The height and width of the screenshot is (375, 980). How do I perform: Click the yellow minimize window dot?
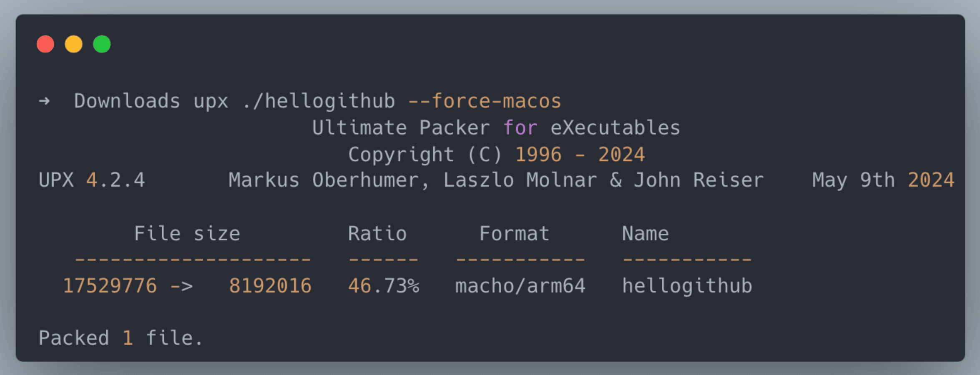coord(74,44)
